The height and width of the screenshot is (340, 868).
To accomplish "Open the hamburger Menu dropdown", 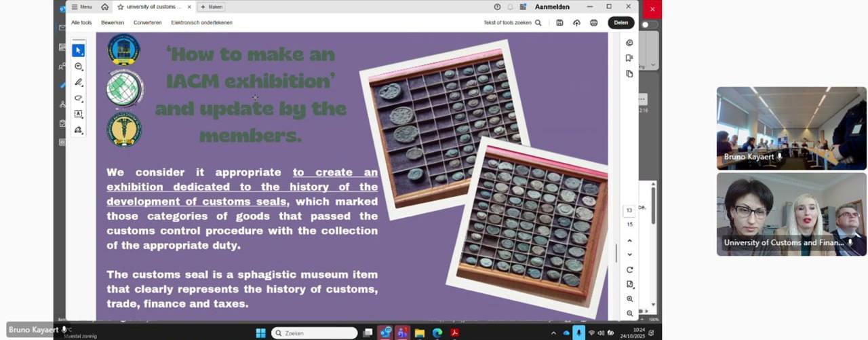I will [82, 7].
